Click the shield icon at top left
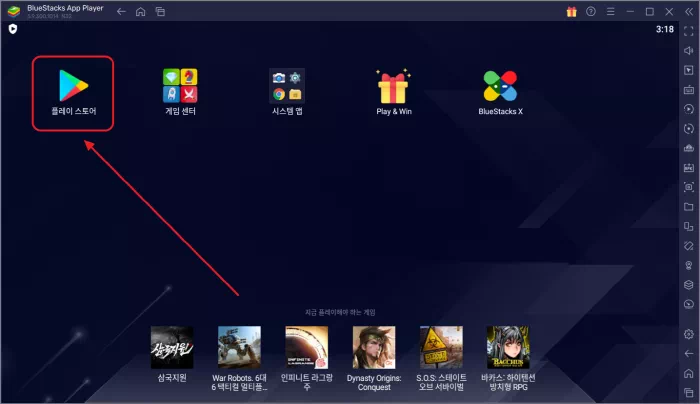 pyautogui.click(x=13, y=29)
